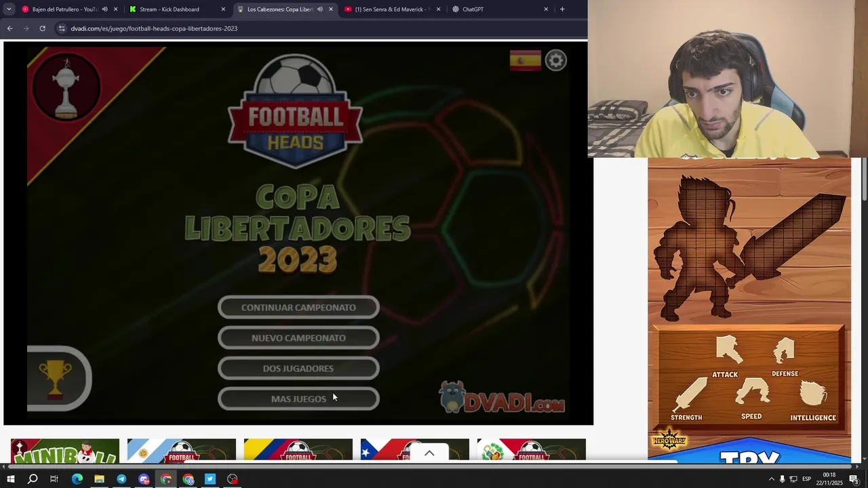Viewport: 868px width, 488px height.
Task: Open the Windows notification center
Action: coord(854,479)
